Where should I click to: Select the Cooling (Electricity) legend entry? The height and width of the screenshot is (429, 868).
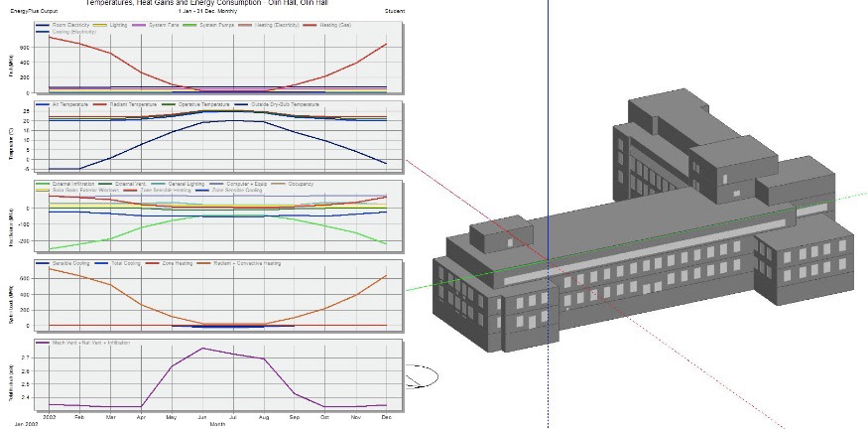pos(65,32)
